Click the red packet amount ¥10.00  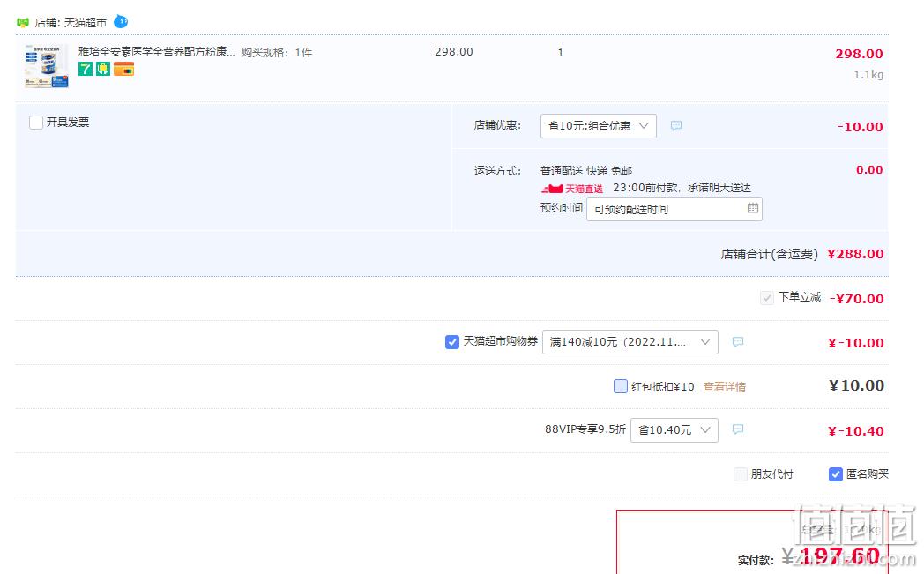point(856,385)
